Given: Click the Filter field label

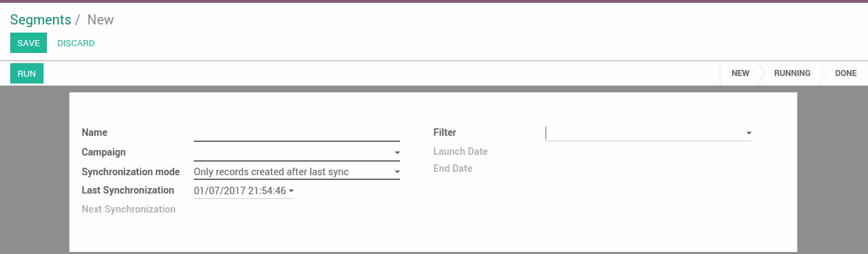Looking at the screenshot, I should click(x=445, y=132).
